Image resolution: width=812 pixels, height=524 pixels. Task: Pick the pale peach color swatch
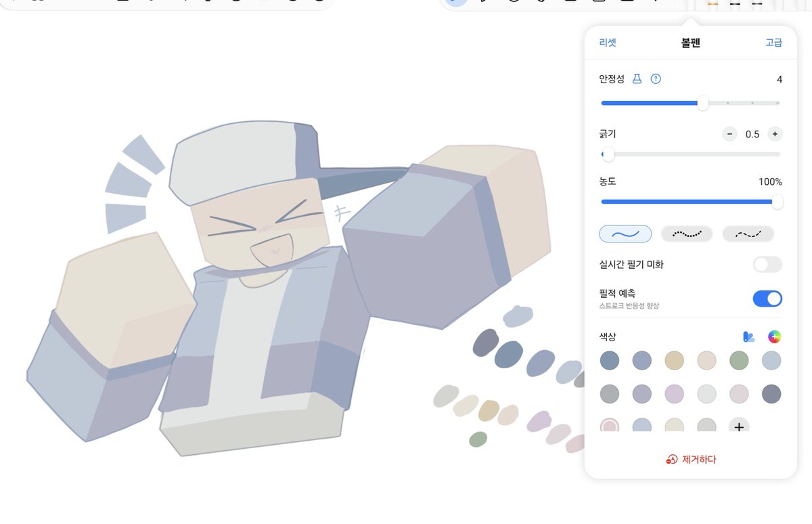[x=706, y=361]
